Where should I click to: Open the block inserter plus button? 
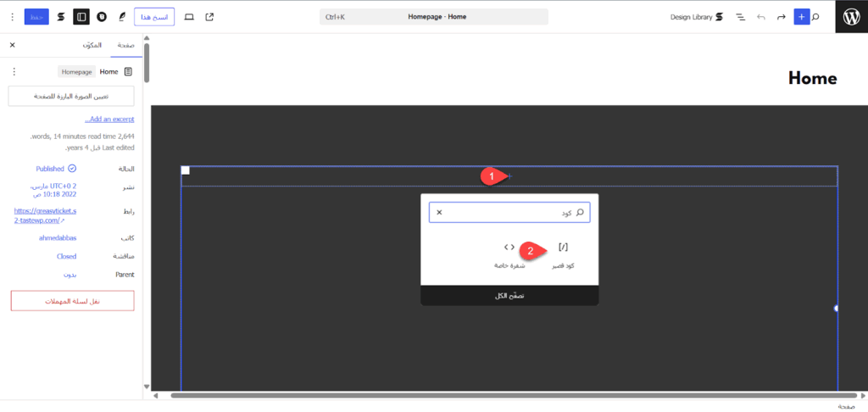tap(802, 17)
